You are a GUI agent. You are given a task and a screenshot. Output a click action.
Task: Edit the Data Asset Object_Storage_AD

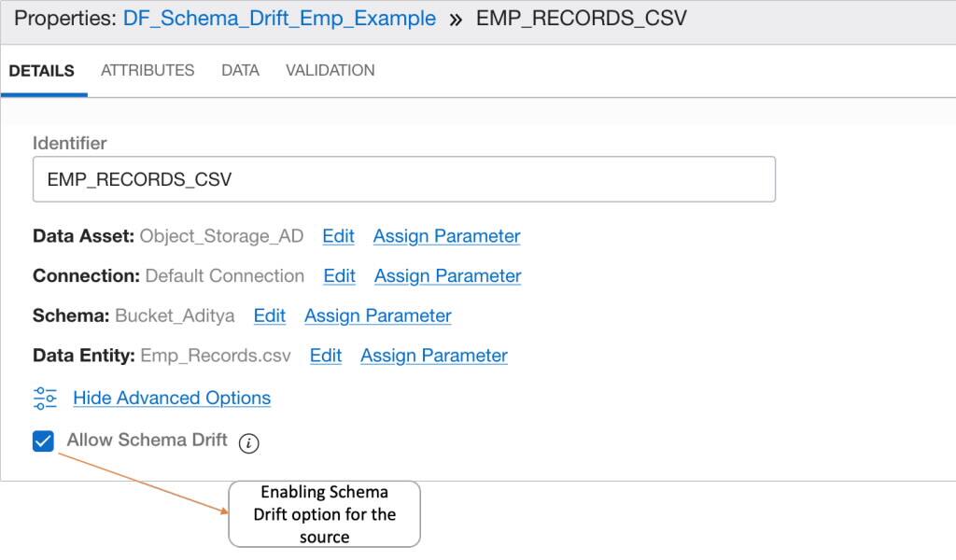point(338,236)
